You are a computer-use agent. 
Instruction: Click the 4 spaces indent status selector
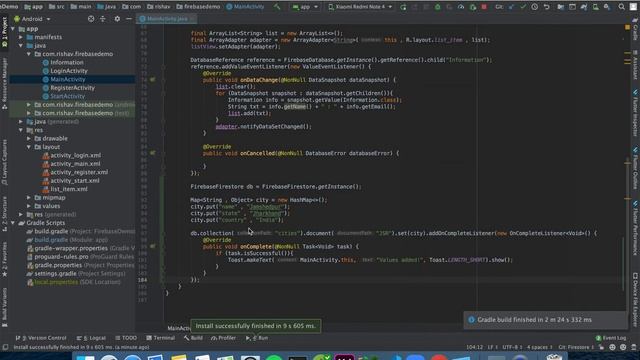point(539,347)
